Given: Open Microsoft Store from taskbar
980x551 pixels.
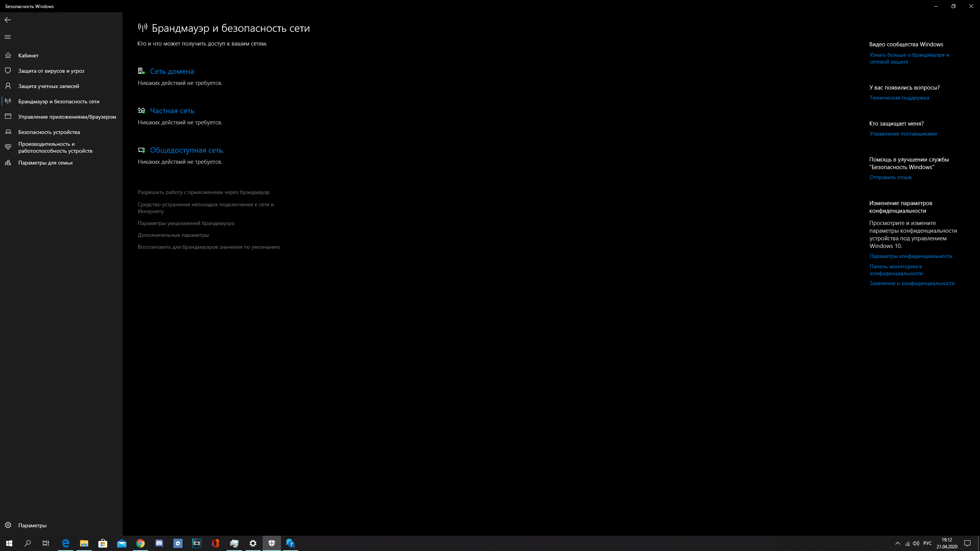Looking at the screenshot, I should click(103, 543).
